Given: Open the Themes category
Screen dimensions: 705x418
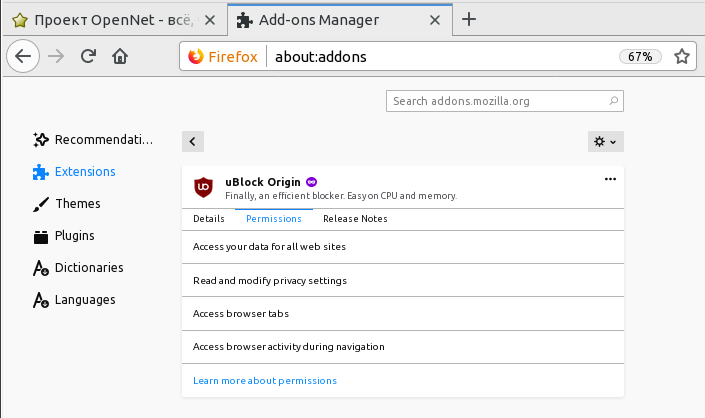Looking at the screenshot, I should [x=77, y=204].
